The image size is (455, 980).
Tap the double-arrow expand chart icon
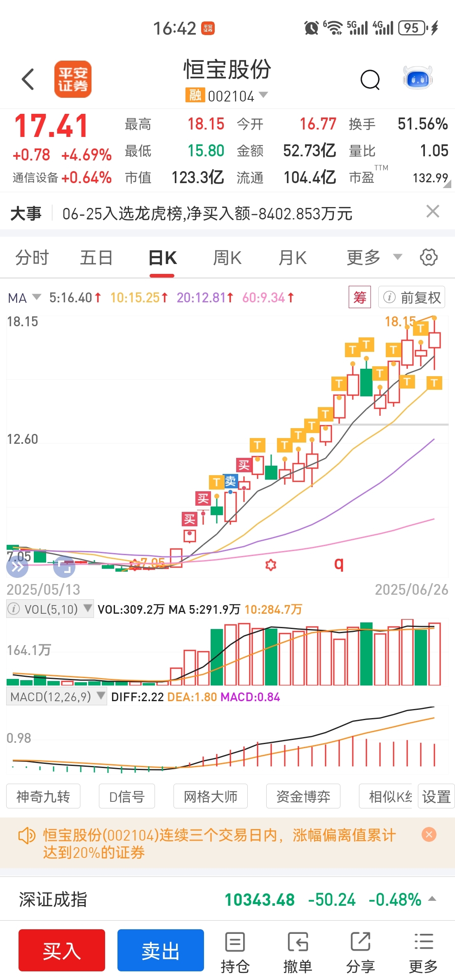[17, 567]
